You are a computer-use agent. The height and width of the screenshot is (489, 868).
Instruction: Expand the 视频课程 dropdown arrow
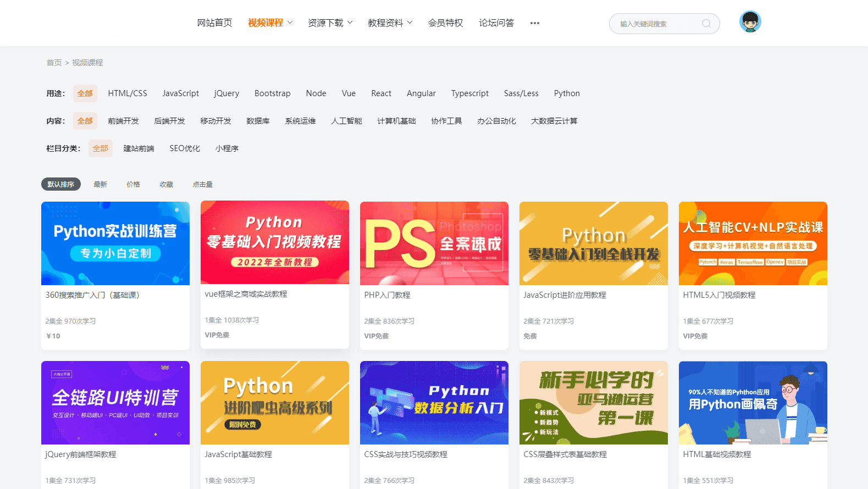tap(290, 23)
